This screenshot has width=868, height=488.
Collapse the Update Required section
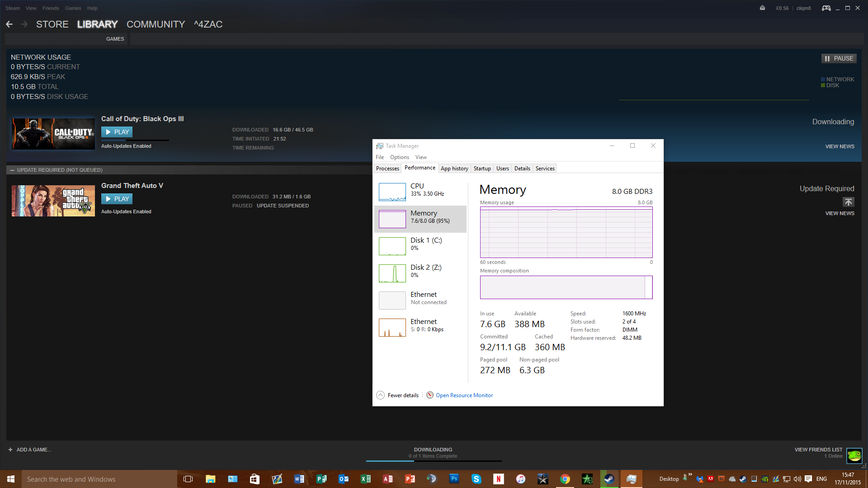pyautogui.click(x=12, y=170)
